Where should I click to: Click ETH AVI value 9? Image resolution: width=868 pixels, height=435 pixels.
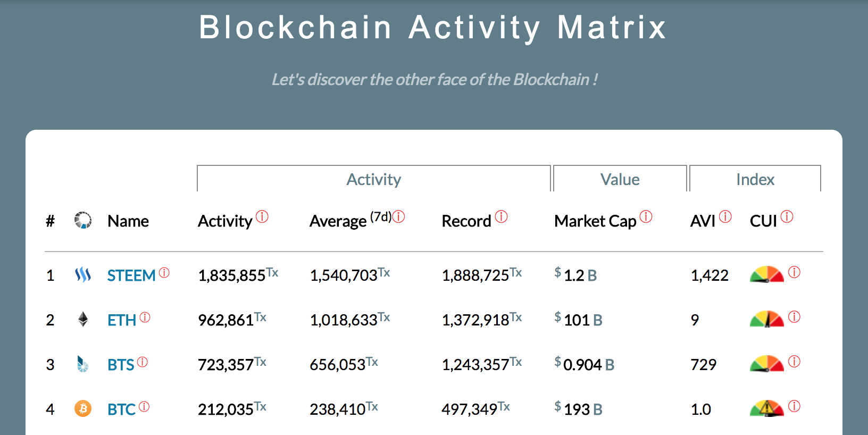click(x=695, y=320)
